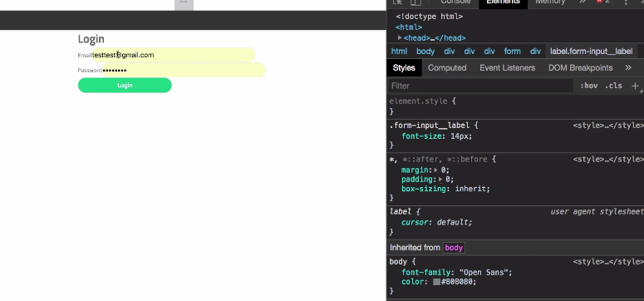Click the Email input field
Viewport: 644px width, 301px height.
[x=174, y=55]
